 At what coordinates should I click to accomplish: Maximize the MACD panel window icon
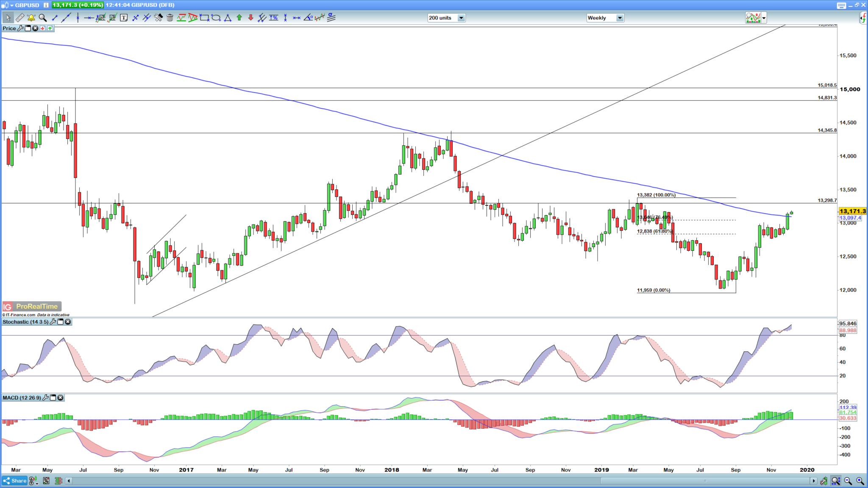pyautogui.click(x=53, y=398)
